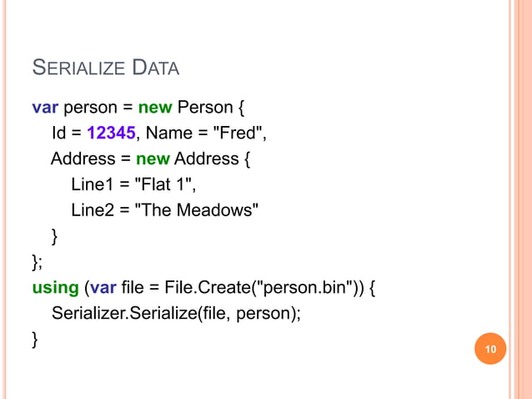Click the green 'using' keyword
The image size is (532, 399).
[x=56, y=288]
